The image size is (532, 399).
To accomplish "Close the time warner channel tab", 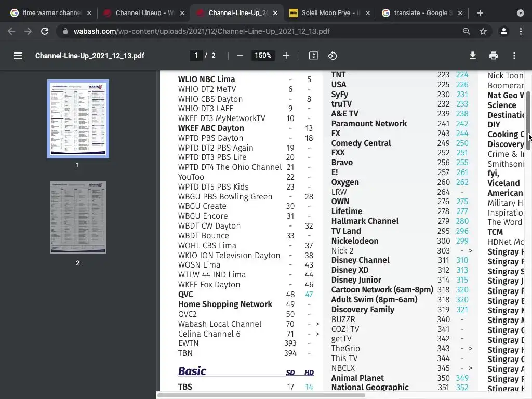I will [x=89, y=13].
